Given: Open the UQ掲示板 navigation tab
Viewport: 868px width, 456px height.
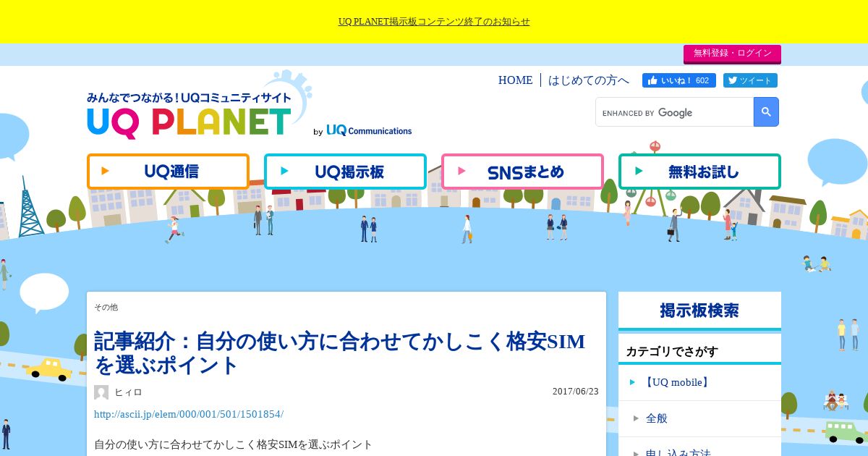Looking at the screenshot, I should (x=345, y=172).
